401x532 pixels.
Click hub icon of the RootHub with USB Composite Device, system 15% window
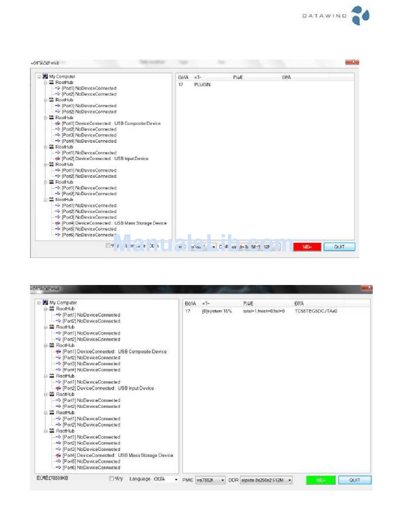point(52,345)
